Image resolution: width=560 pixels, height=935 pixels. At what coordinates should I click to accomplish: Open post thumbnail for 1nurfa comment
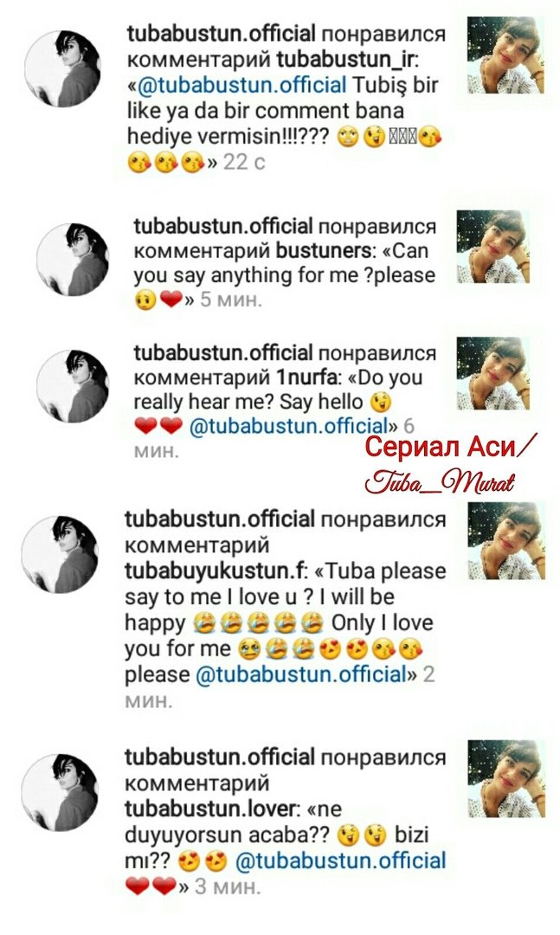click(x=493, y=372)
